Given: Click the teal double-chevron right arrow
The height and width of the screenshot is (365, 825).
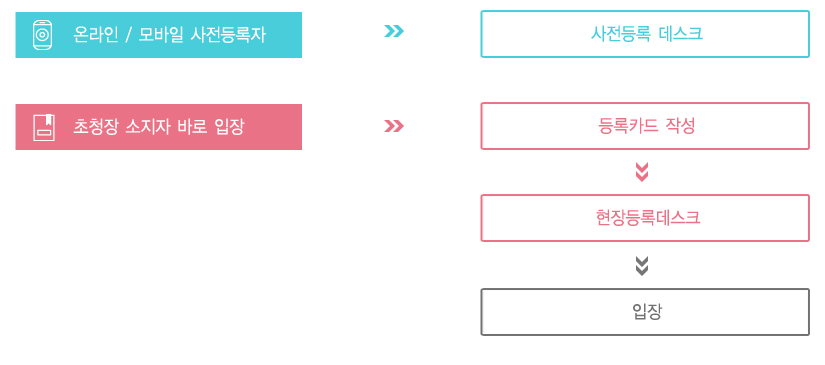Looking at the screenshot, I should (394, 32).
